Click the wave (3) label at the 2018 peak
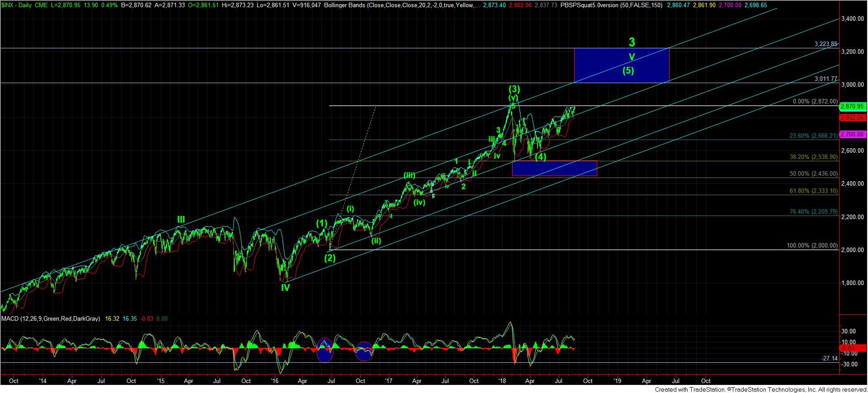The image size is (868, 393). point(514,89)
